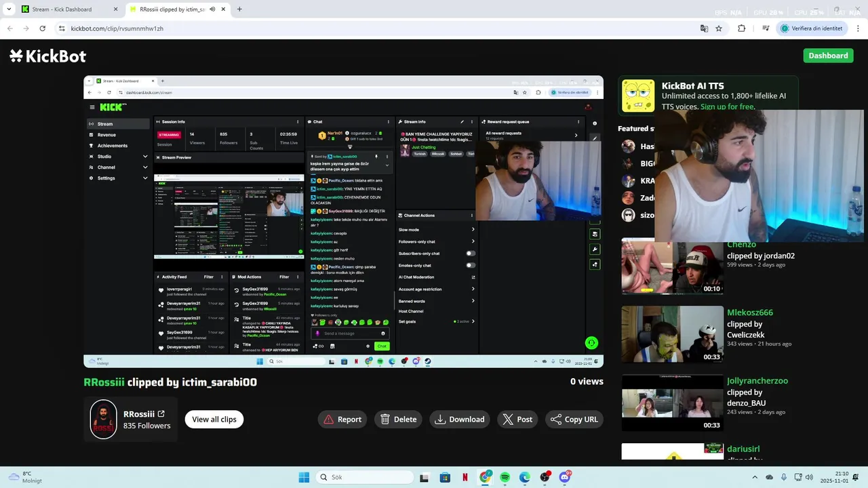Screen dimensions: 868x488
Task: Click the clipped by Cweliczekk text
Action: pyautogui.click(x=746, y=329)
